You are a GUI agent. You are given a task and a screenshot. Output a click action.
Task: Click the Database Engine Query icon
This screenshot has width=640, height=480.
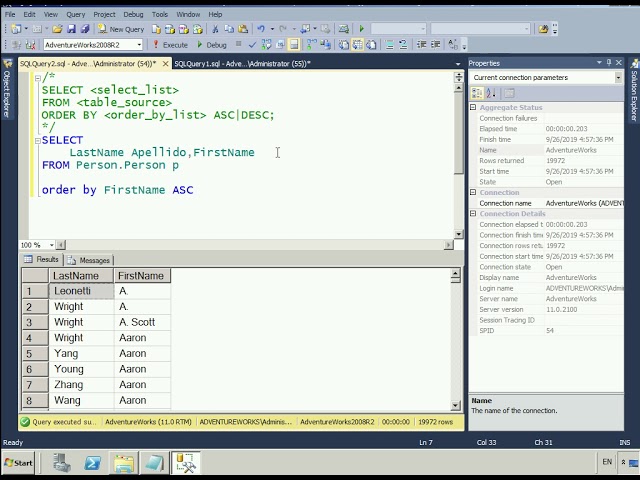click(156, 29)
